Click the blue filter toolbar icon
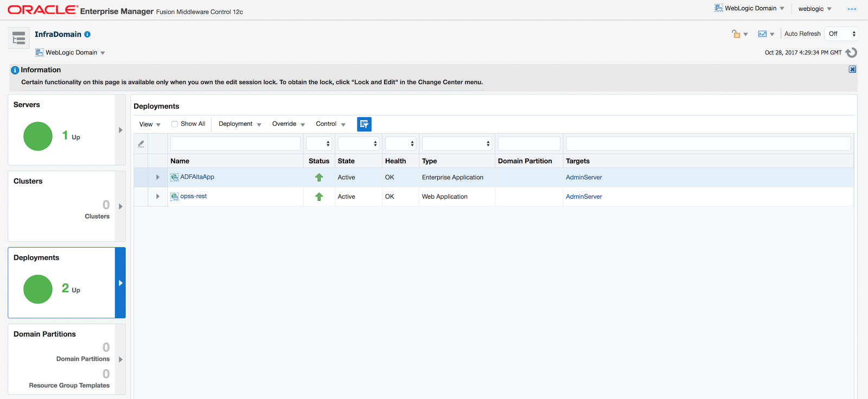Image resolution: width=868 pixels, height=399 pixels. [x=364, y=124]
